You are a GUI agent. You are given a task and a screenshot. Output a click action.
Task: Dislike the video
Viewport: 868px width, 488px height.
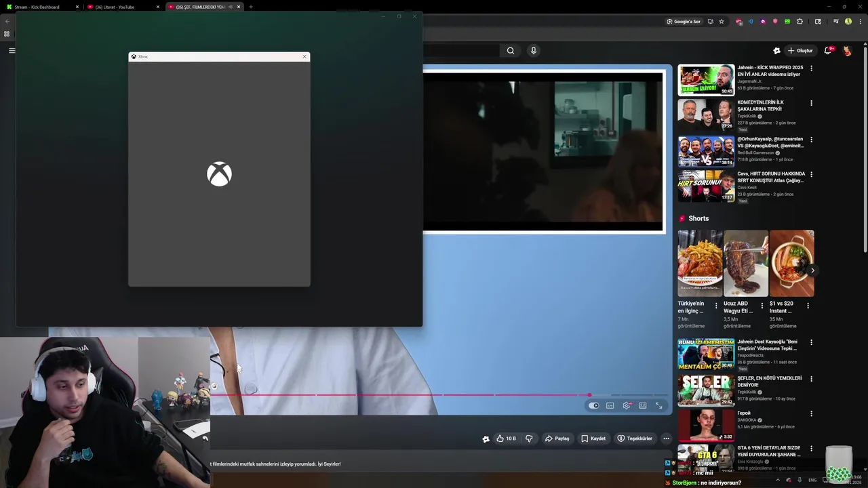click(529, 439)
